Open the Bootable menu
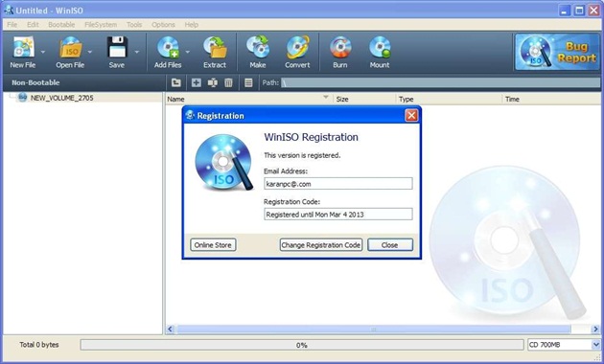The height and width of the screenshot is (364, 604). [x=61, y=25]
